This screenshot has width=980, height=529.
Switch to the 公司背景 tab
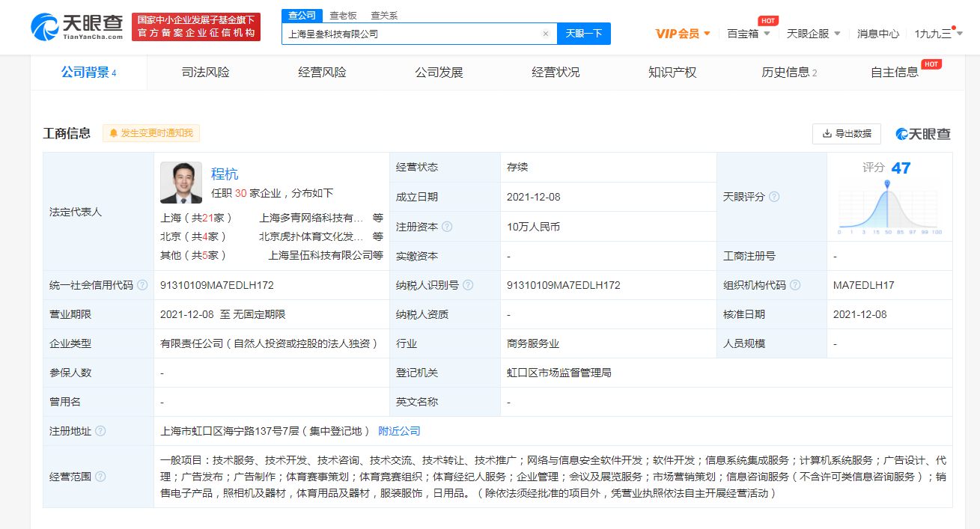pos(88,73)
